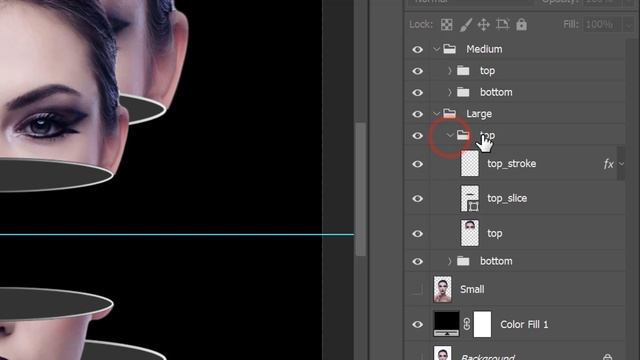
Task: Click the lock image pixels brush icon
Action: pyautogui.click(x=465, y=25)
